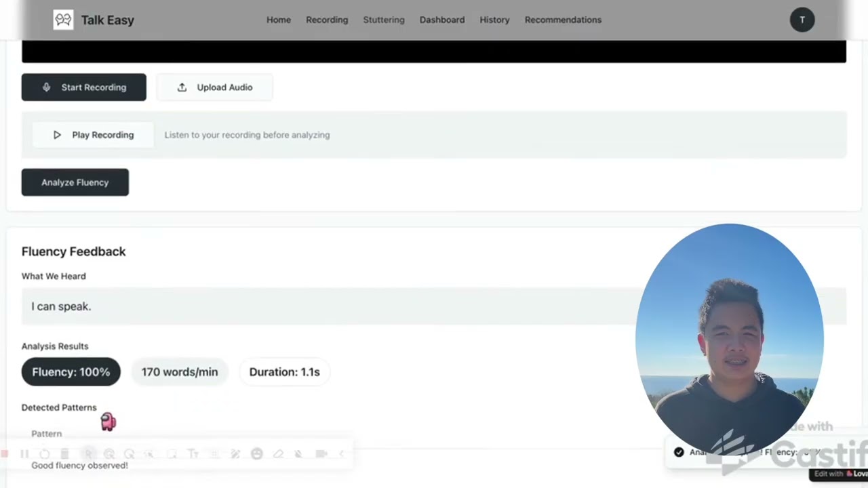Viewport: 868px width, 488px height.
Task: Open the Recommendations nav item
Action: click(563, 20)
